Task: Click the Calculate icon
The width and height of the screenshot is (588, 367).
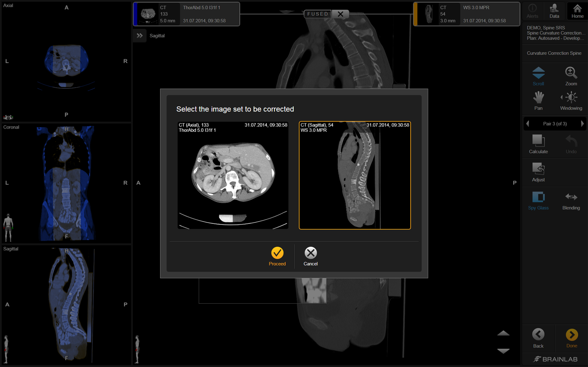Action: click(538, 144)
